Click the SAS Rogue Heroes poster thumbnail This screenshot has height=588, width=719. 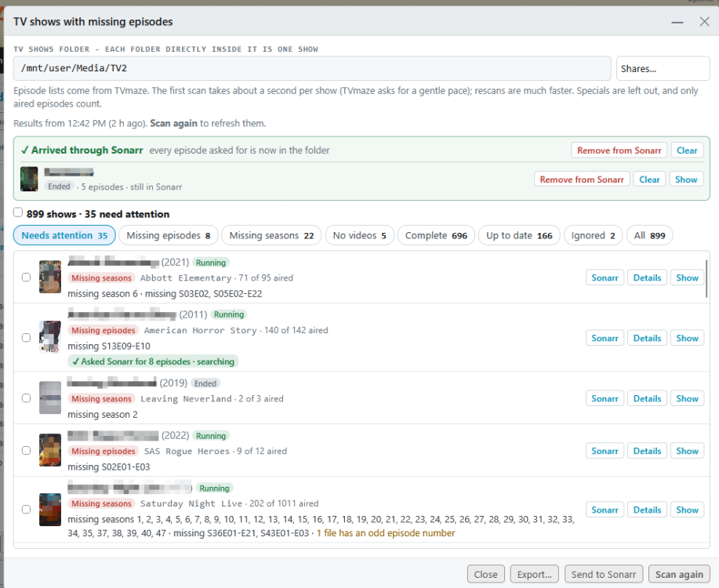tap(50, 450)
